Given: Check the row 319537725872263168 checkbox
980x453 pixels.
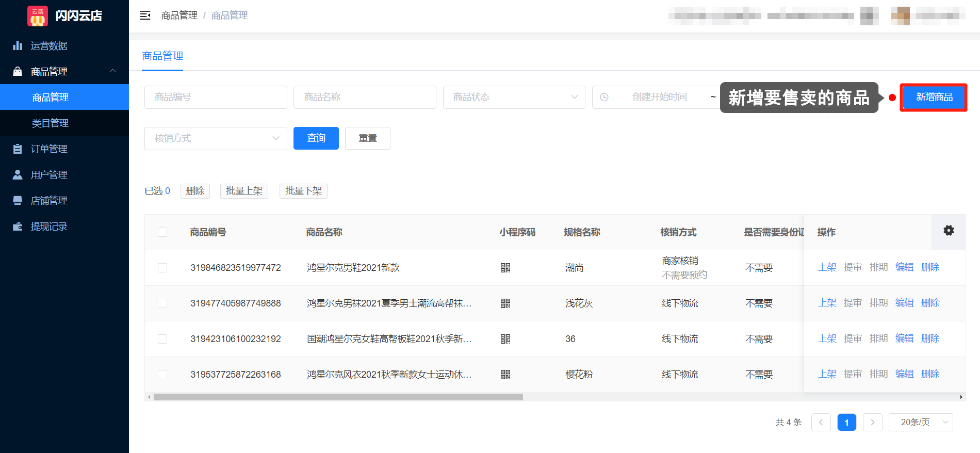Looking at the screenshot, I should [162, 375].
